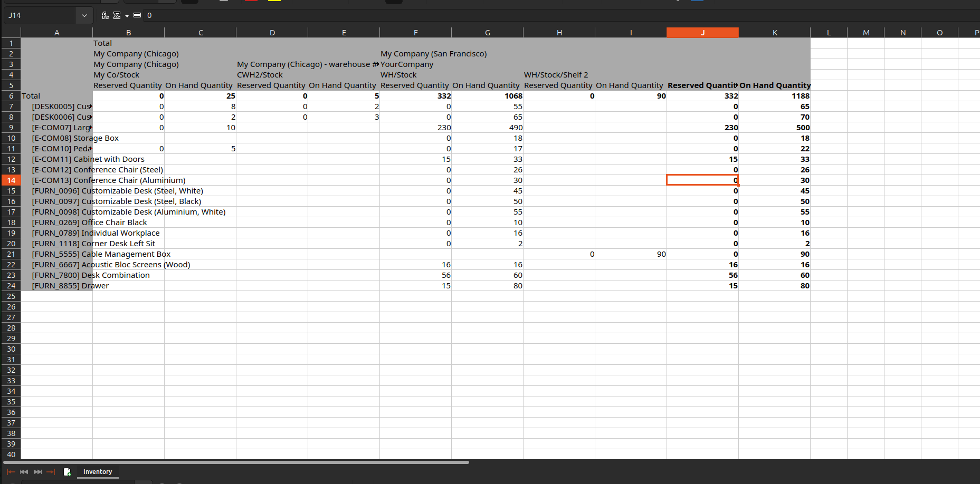The image size is (980, 484).
Task: Click '[FURN_0096] Customizable Desk (Steel, White)' label
Action: [118, 191]
